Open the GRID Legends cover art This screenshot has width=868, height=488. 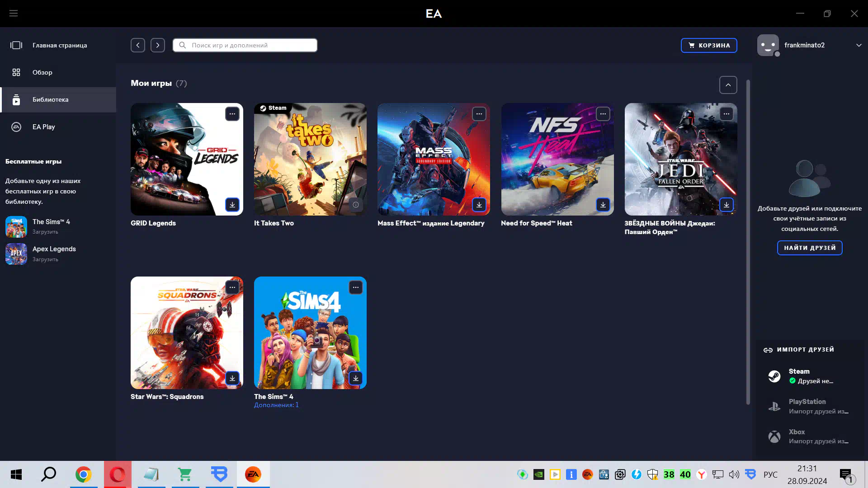click(187, 159)
